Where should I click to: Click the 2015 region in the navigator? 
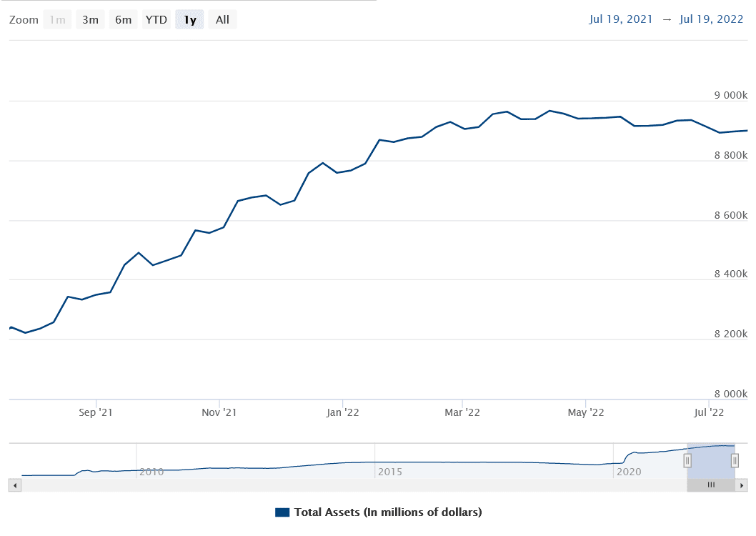[390, 472]
